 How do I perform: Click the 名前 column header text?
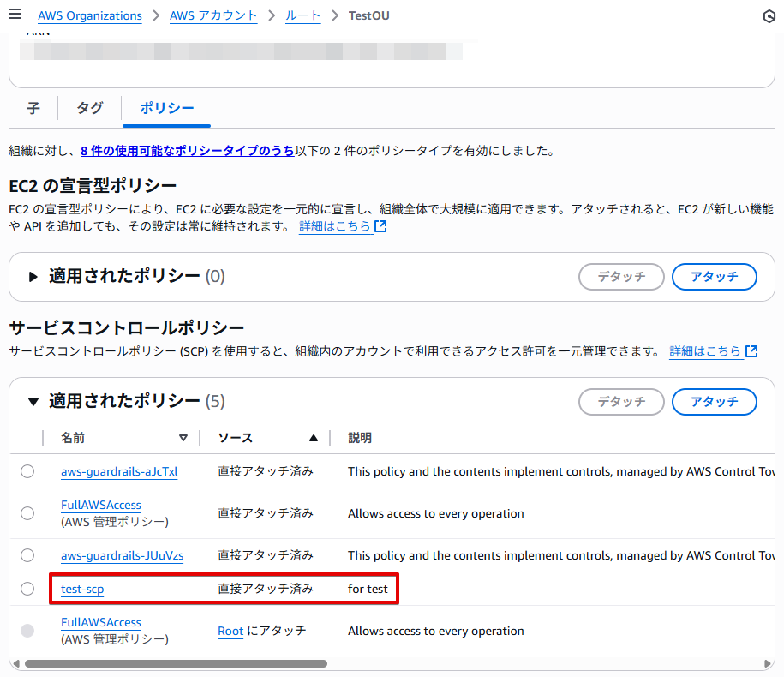pyautogui.click(x=73, y=438)
